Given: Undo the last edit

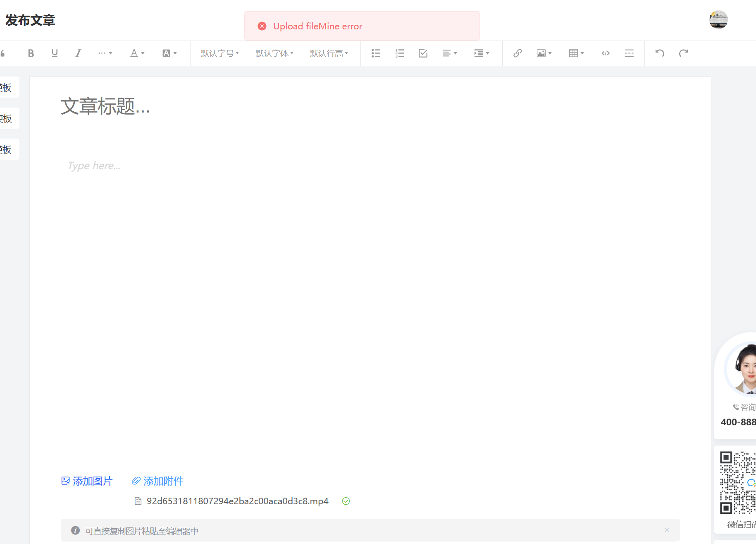Looking at the screenshot, I should click(x=660, y=53).
